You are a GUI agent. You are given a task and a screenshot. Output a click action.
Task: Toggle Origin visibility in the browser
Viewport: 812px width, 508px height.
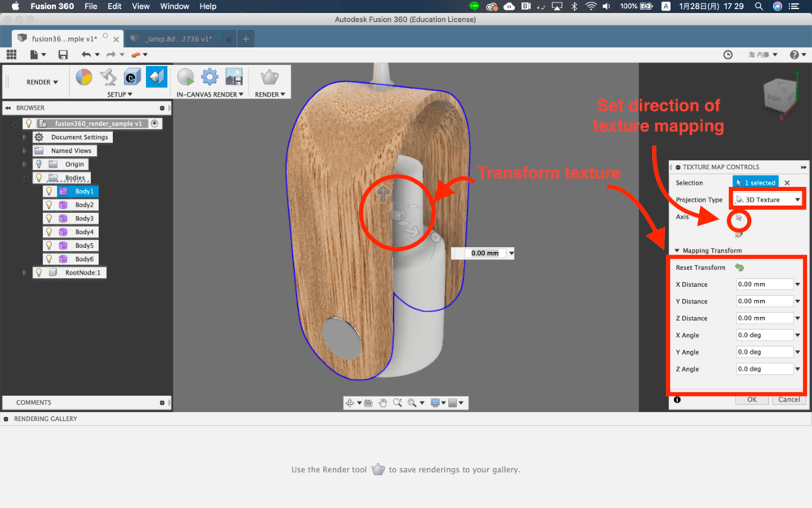click(x=39, y=164)
